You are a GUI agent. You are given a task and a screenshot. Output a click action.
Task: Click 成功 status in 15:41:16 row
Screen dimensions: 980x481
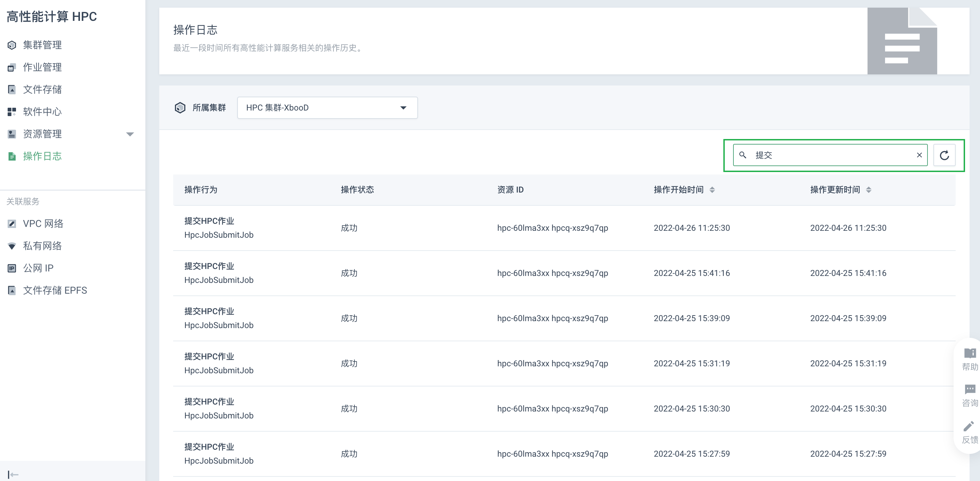[349, 273]
